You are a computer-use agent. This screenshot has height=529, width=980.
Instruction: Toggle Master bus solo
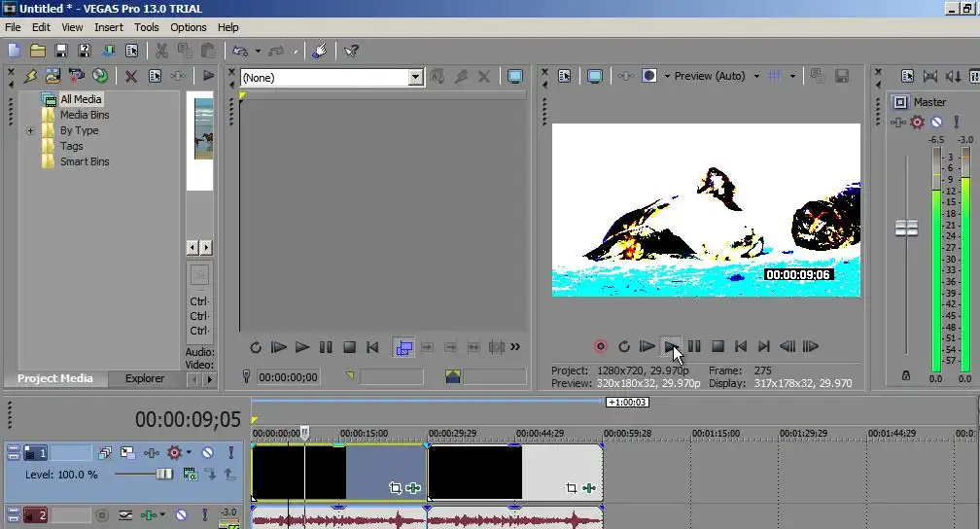(x=957, y=122)
